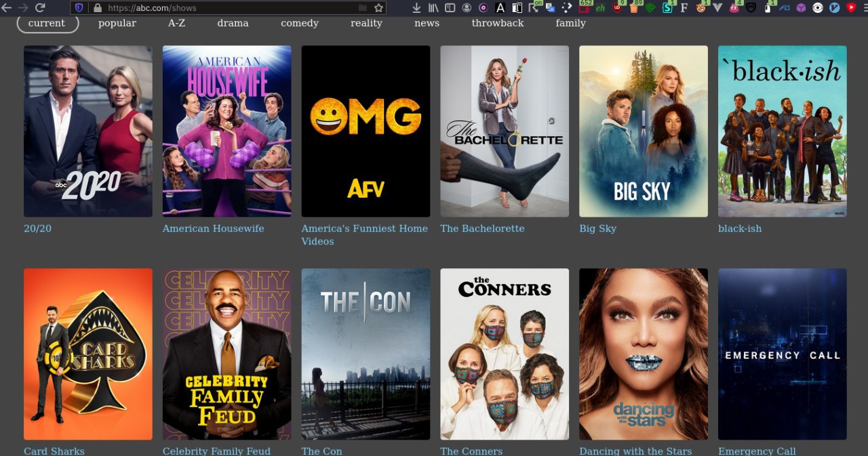
Task: Click the '20/20' title link
Action: 37,229
